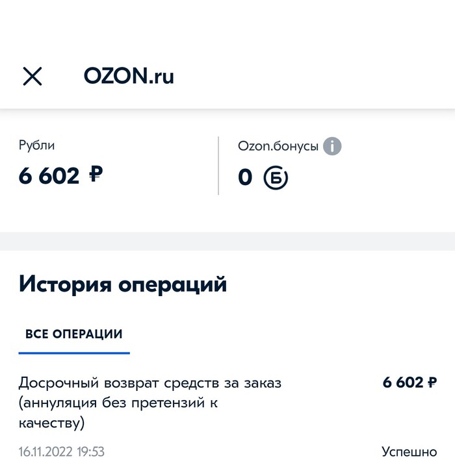This screenshot has height=476, width=455.
Task: Select the Рубли balance label
Action: (36, 146)
